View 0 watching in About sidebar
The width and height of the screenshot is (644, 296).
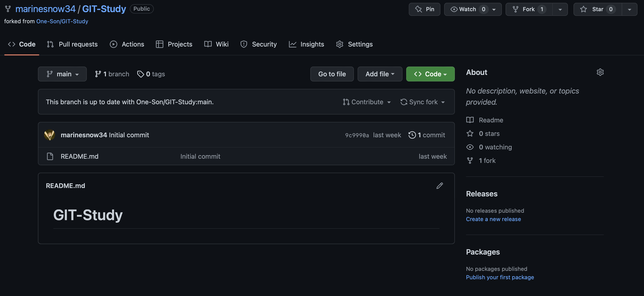(489, 147)
